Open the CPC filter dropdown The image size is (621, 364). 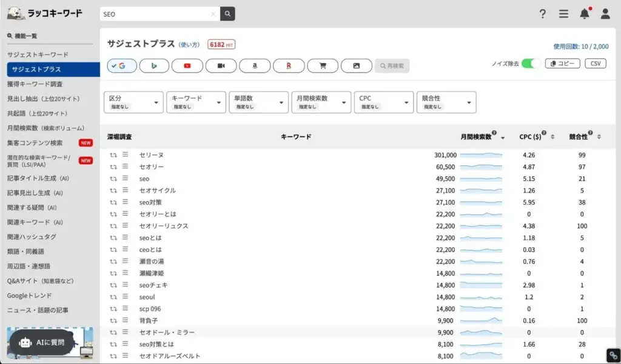coord(384,102)
